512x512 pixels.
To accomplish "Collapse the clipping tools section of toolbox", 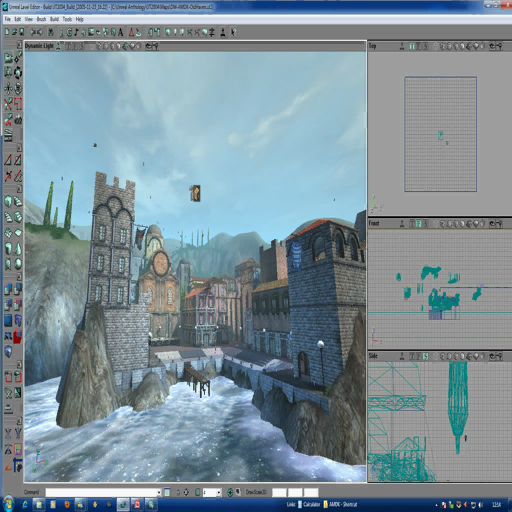I will 19,147.
